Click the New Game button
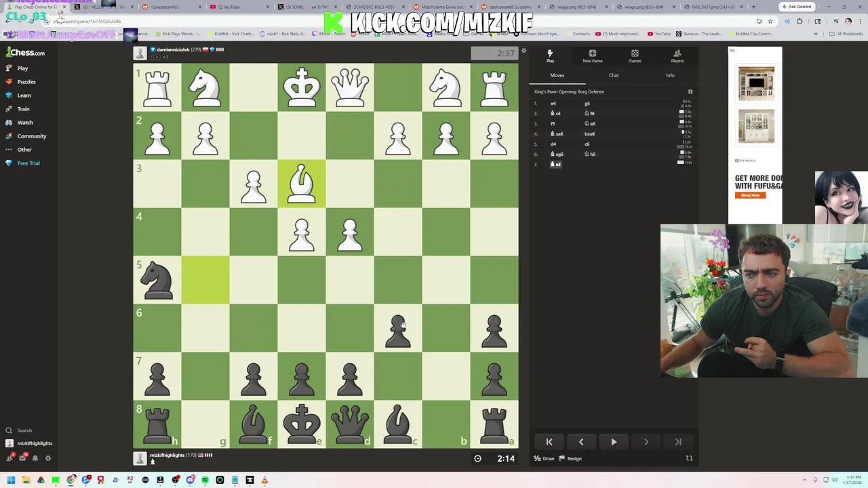This screenshot has height=488, width=868. coord(592,56)
